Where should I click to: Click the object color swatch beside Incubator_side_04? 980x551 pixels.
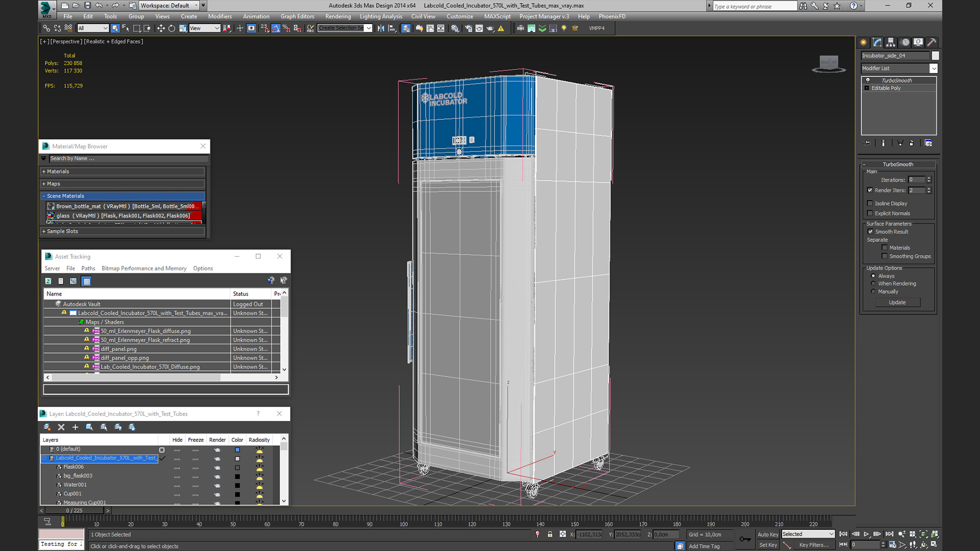click(935, 56)
